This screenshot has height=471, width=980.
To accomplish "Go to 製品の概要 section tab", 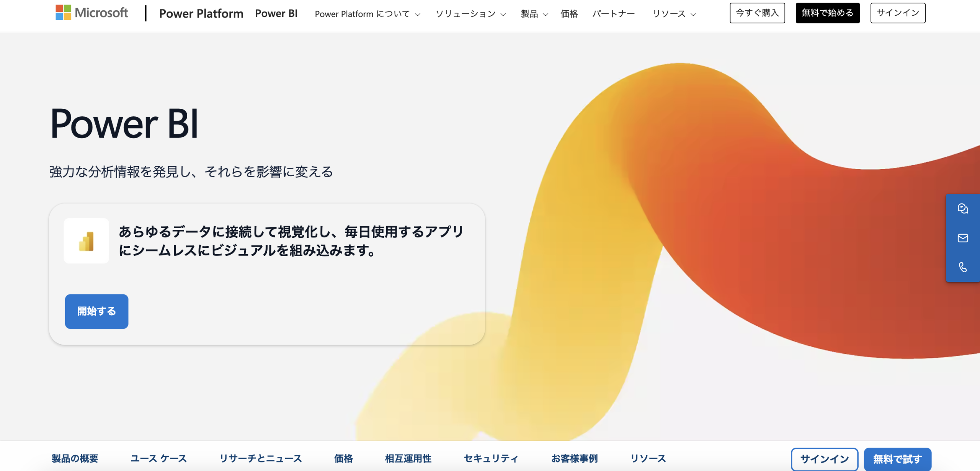I will tap(75, 458).
